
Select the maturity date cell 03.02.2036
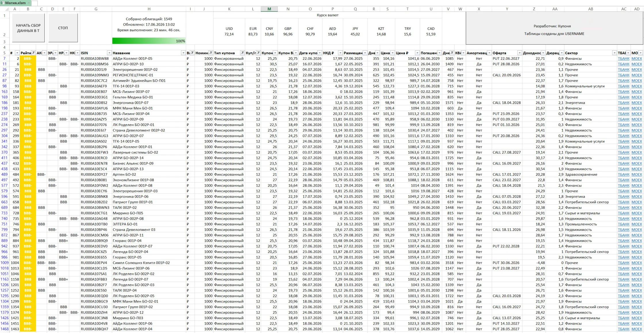coord(431,263)
